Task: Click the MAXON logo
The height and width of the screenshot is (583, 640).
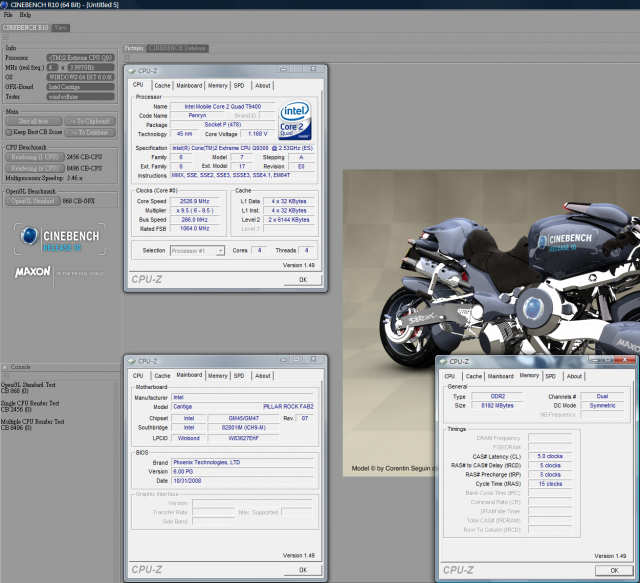Action: click(x=33, y=271)
